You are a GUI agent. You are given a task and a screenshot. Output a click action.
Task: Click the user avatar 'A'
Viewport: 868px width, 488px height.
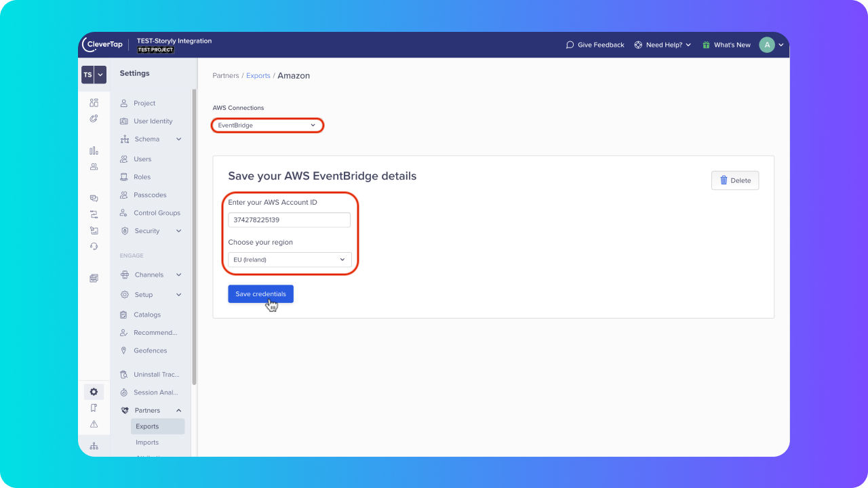[767, 45]
